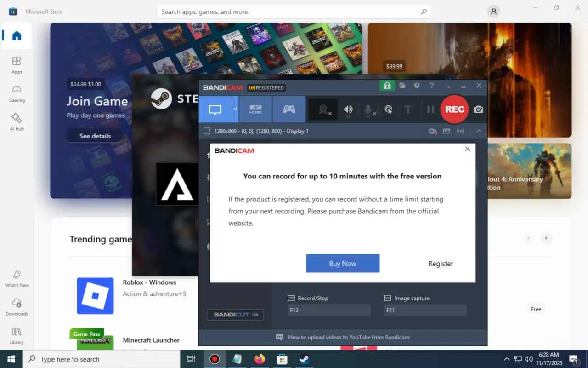Screen dimensions: 588x368
Task: Open Roblox app tile icon
Action: point(95,296)
